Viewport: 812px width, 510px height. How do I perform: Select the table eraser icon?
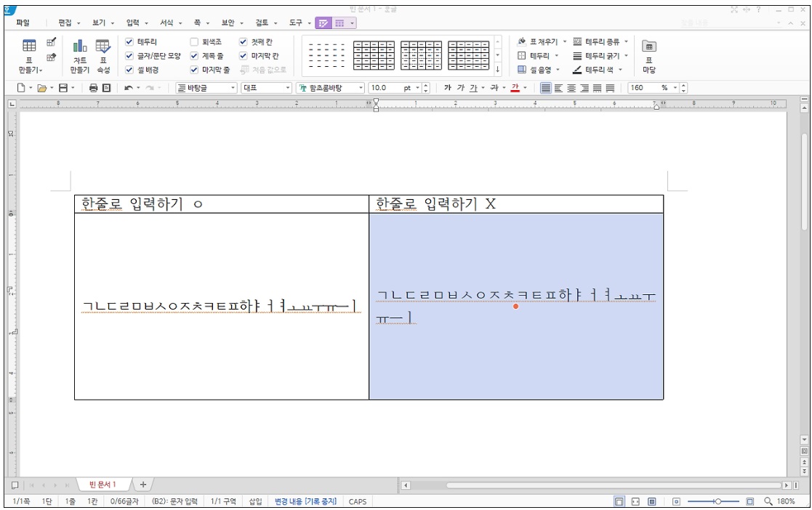(x=52, y=57)
